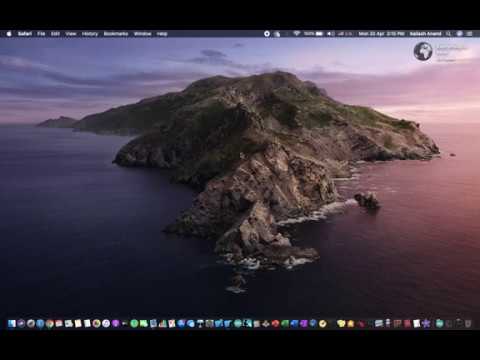
Task: Open the Edit menu
Action: point(55,34)
